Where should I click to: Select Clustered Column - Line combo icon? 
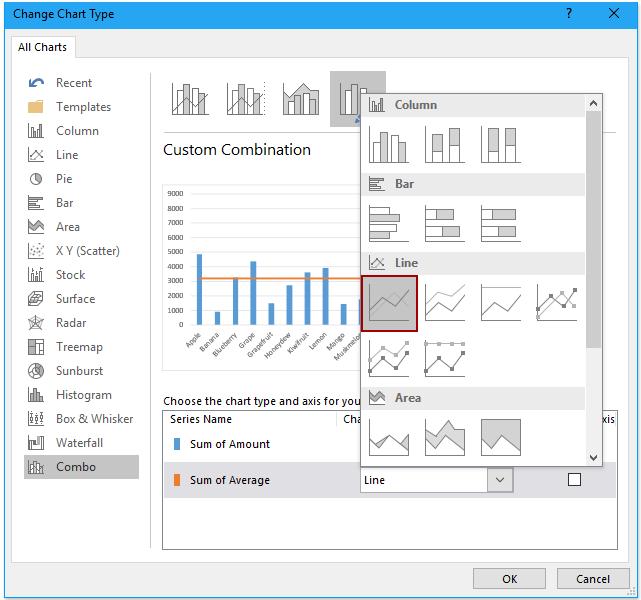point(190,99)
